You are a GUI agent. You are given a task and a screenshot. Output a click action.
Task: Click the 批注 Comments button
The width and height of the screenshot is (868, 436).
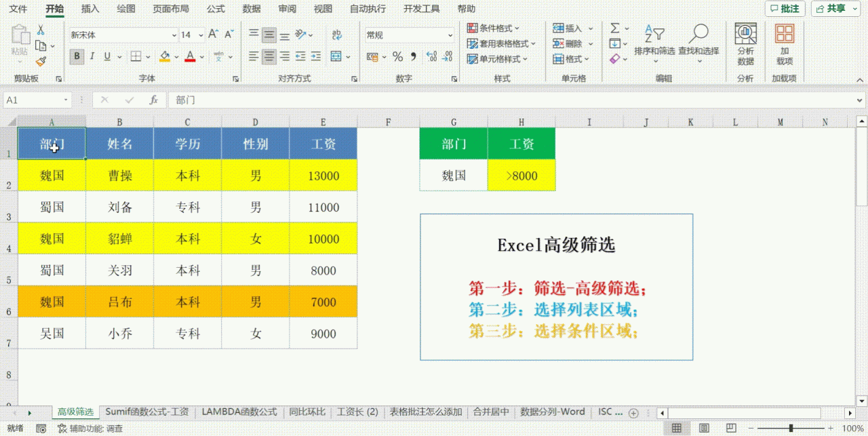[785, 9]
